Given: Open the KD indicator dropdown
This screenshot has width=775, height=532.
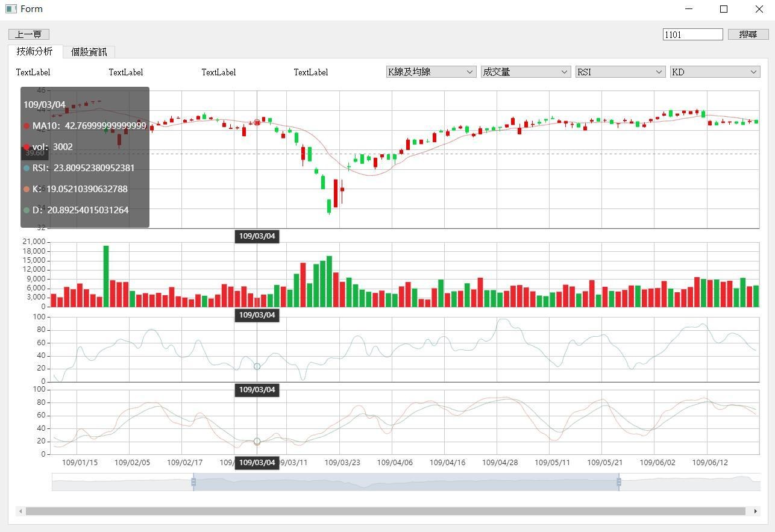Looking at the screenshot, I should click(715, 72).
